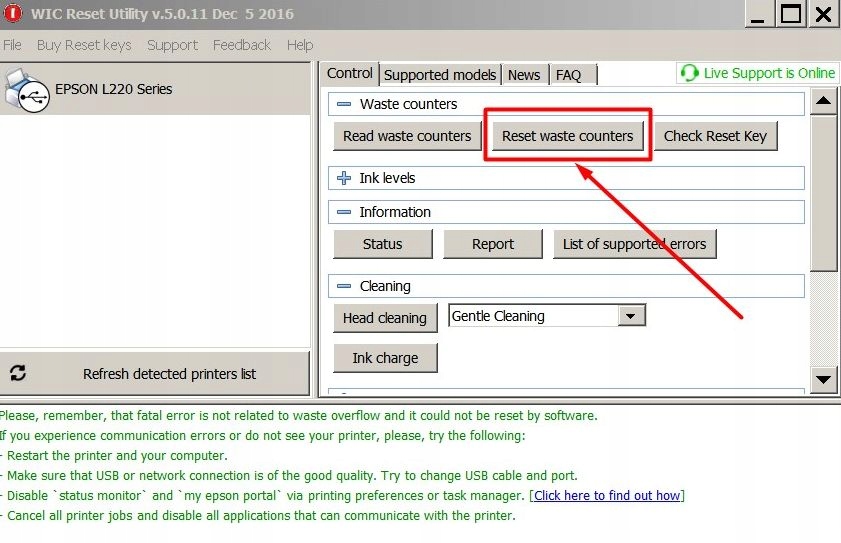This screenshot has width=841, height=543.
Task: Collapse the Information section
Action: (344, 212)
